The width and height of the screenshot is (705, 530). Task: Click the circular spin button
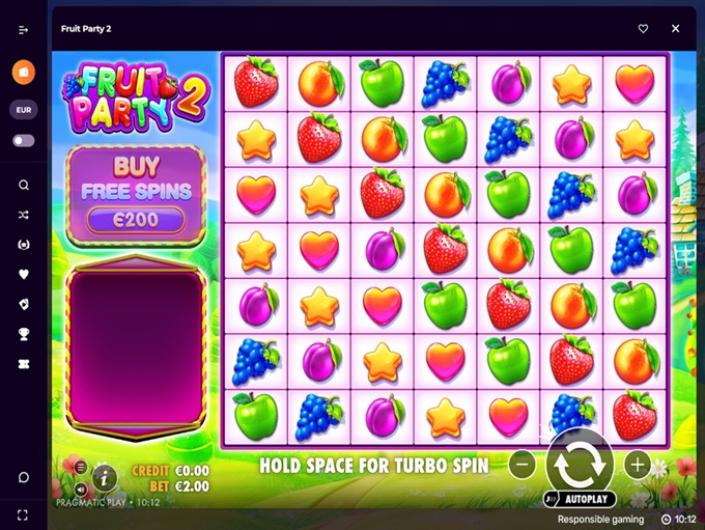click(580, 464)
